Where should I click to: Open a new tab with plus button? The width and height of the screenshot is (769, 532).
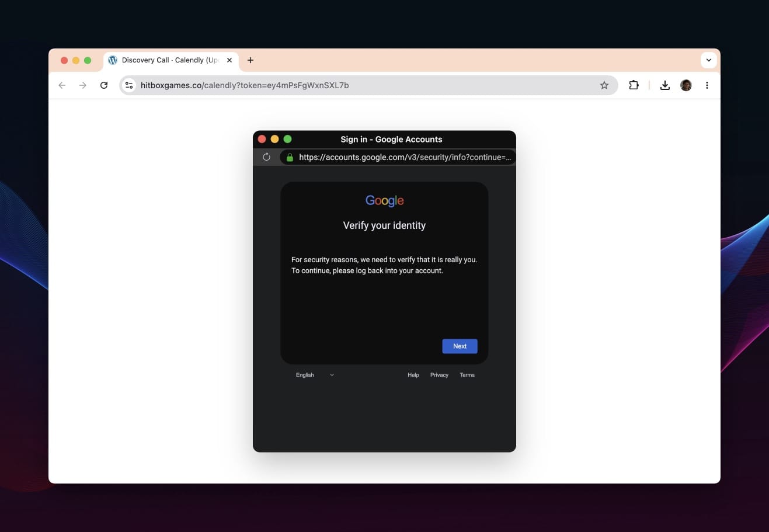coord(250,60)
